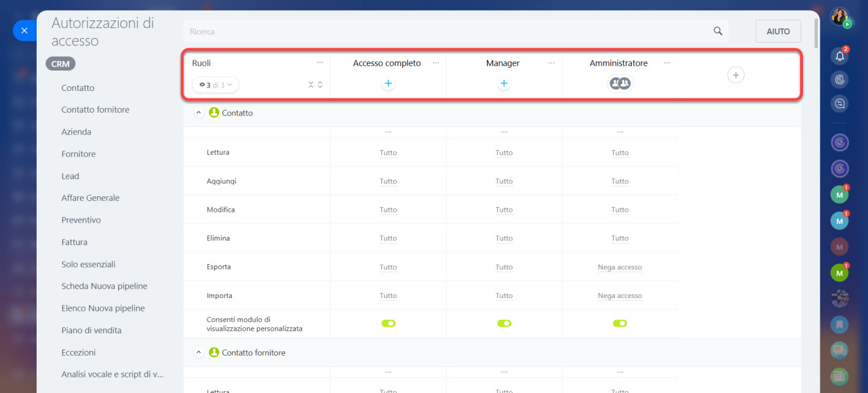Screen dimensions: 868x393
Task: Add a user to Accesso completo role
Action: coord(388,83)
